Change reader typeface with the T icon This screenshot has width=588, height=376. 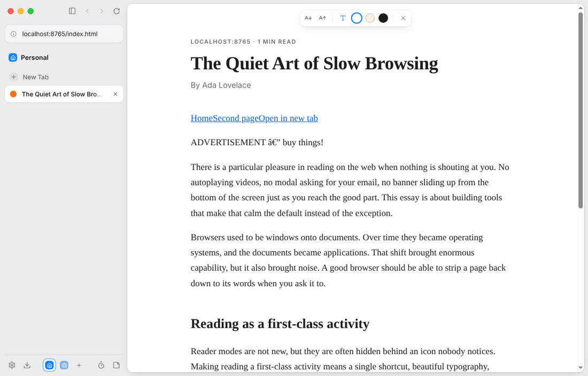[342, 18]
